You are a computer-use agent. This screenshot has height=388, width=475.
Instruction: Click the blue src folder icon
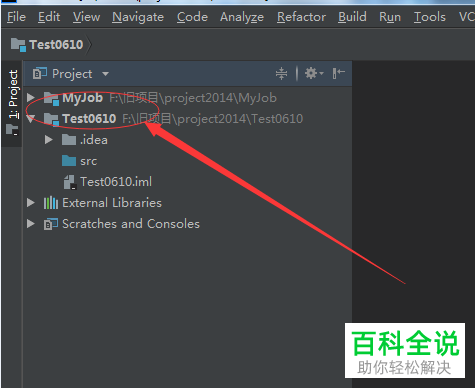[x=69, y=161]
